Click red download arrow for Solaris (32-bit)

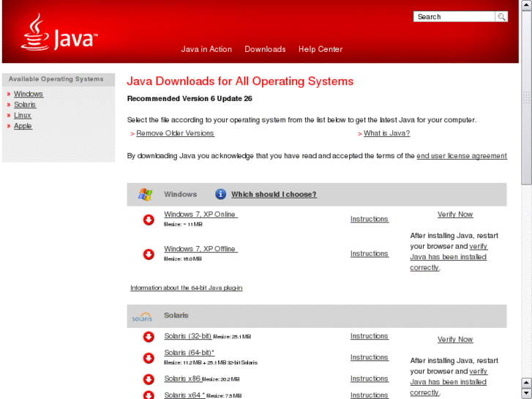point(149,337)
